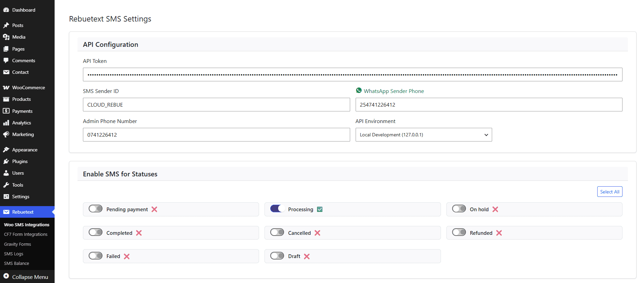Click red X beside Failed
644x283 pixels.
click(x=127, y=256)
